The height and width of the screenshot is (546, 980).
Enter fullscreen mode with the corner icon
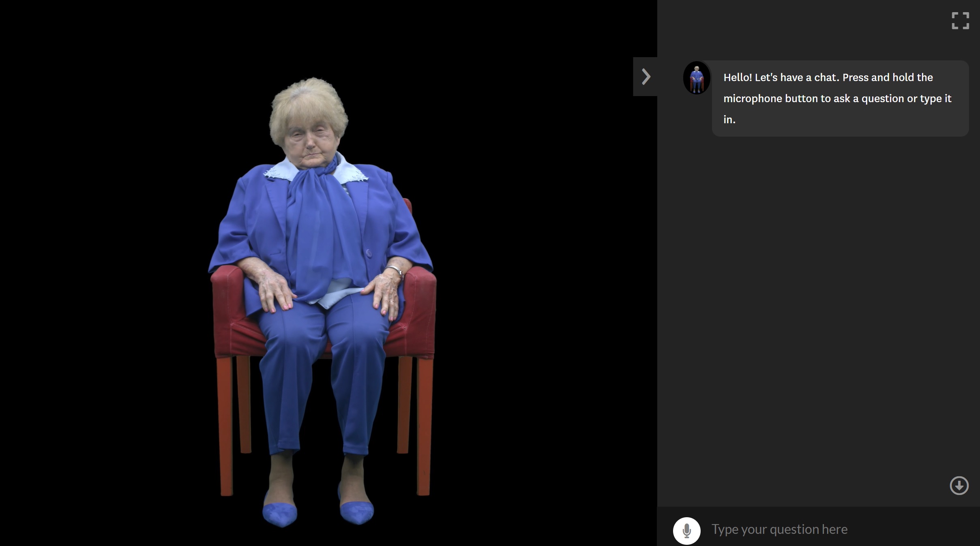(x=960, y=21)
